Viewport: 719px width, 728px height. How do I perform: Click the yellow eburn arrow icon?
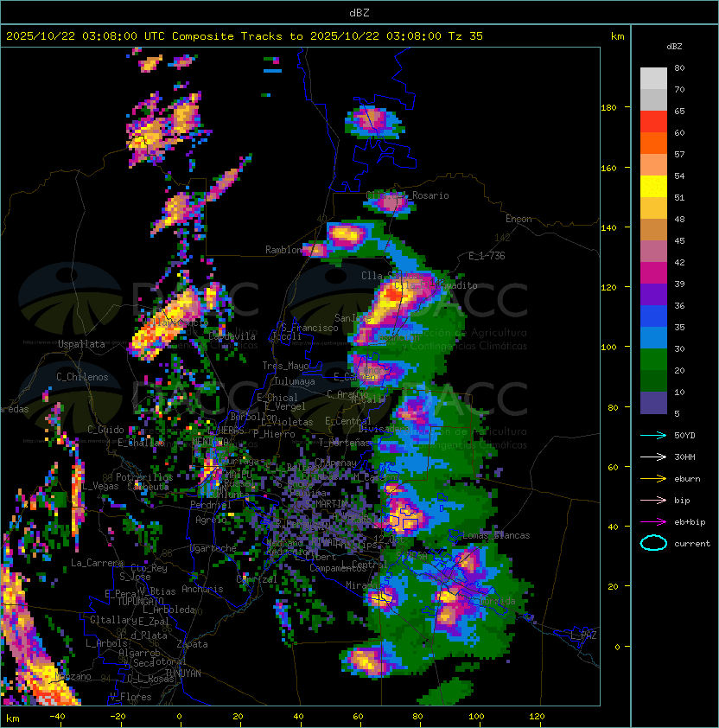pyautogui.click(x=653, y=478)
